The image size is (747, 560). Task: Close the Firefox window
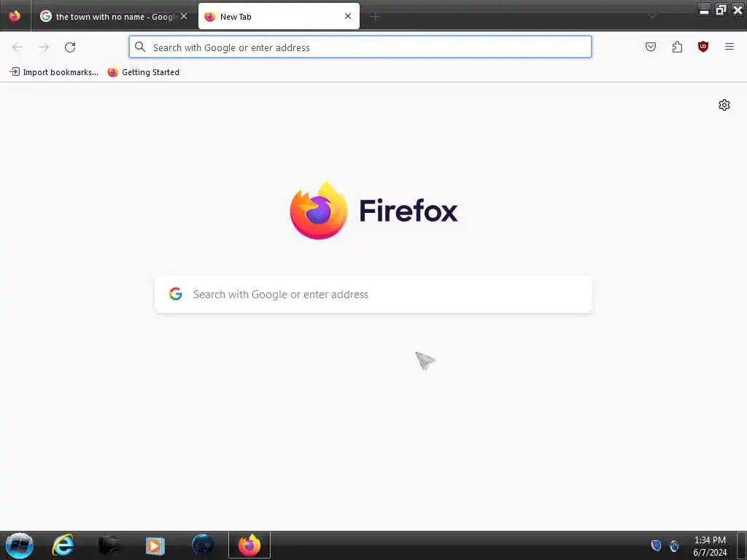point(738,9)
